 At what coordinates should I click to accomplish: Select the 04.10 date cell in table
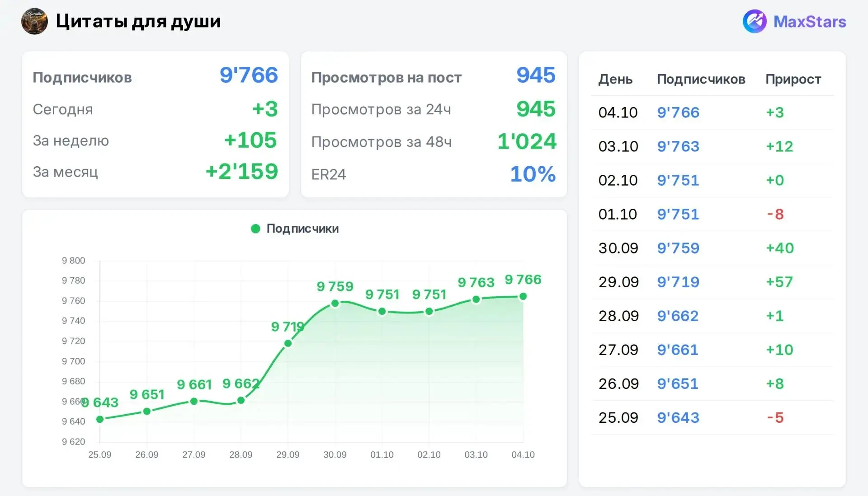point(618,112)
